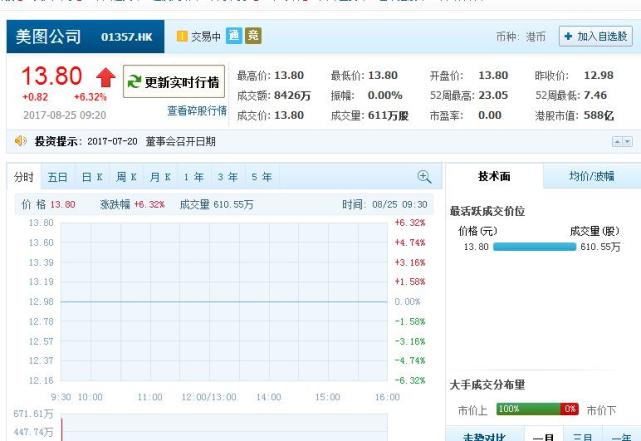Click the 12.98 baseline line in chart
641x441 pixels.
click(224, 302)
